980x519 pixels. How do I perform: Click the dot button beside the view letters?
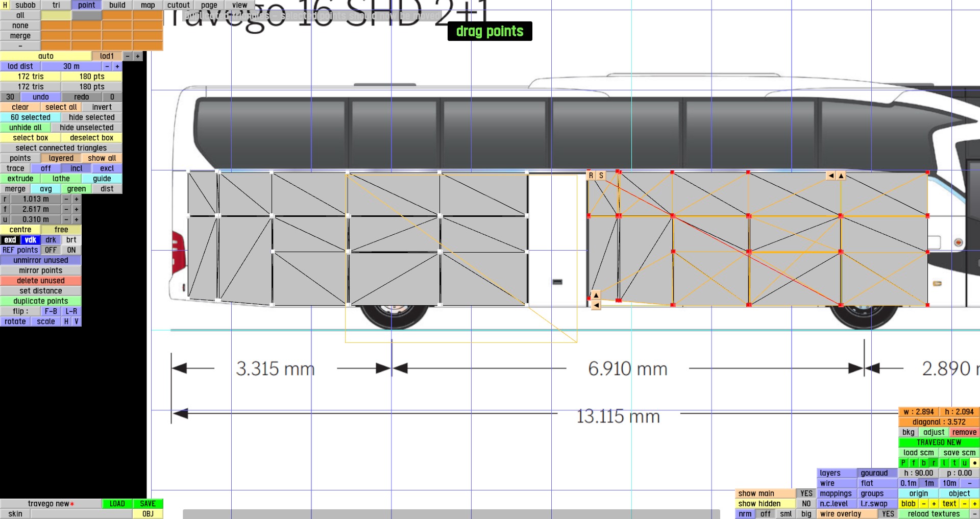975,463
